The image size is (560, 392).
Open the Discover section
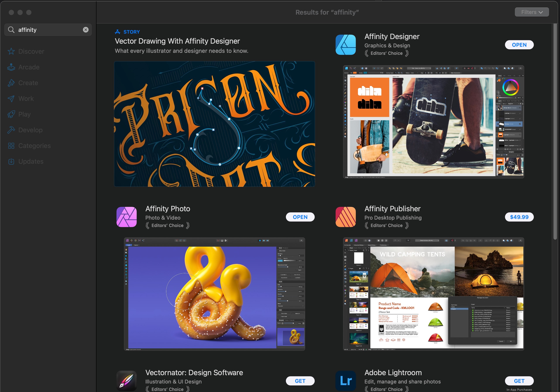pyautogui.click(x=31, y=51)
